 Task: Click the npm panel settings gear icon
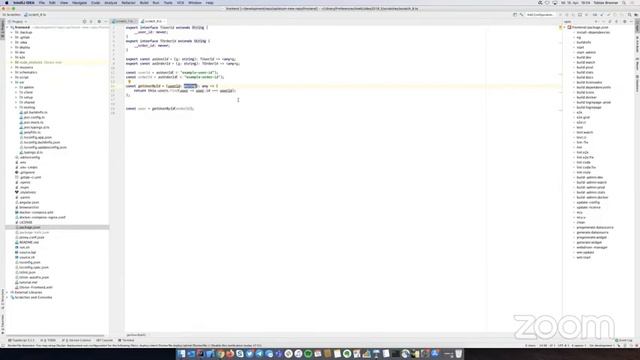(624, 22)
